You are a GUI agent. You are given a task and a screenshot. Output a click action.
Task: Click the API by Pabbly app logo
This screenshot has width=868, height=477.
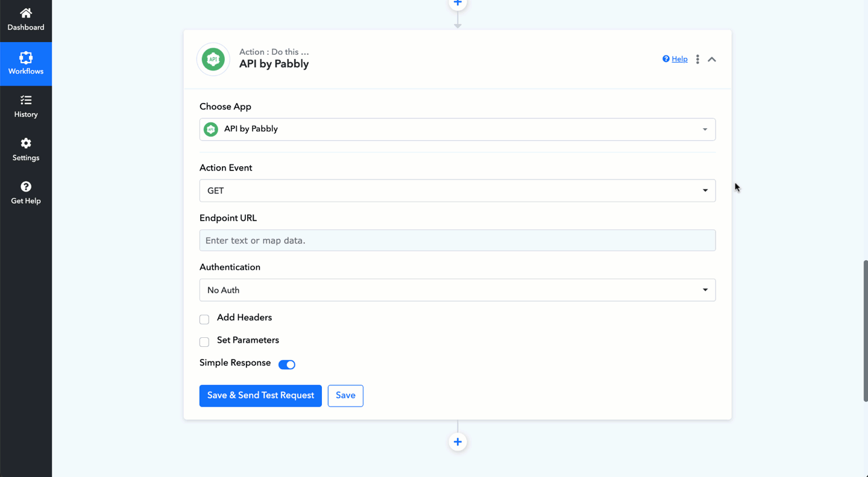[213, 59]
